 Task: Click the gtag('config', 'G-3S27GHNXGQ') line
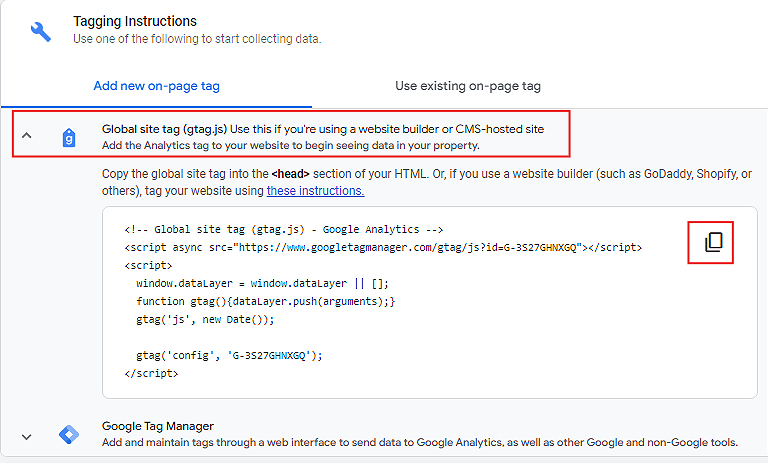(x=229, y=355)
